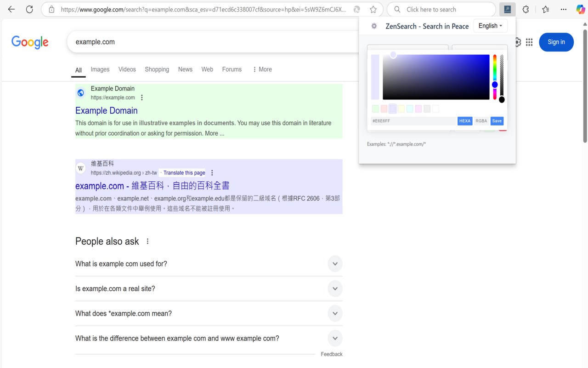Edit the #E6E6FF hex color field
The height and width of the screenshot is (368, 588).
[x=413, y=121]
